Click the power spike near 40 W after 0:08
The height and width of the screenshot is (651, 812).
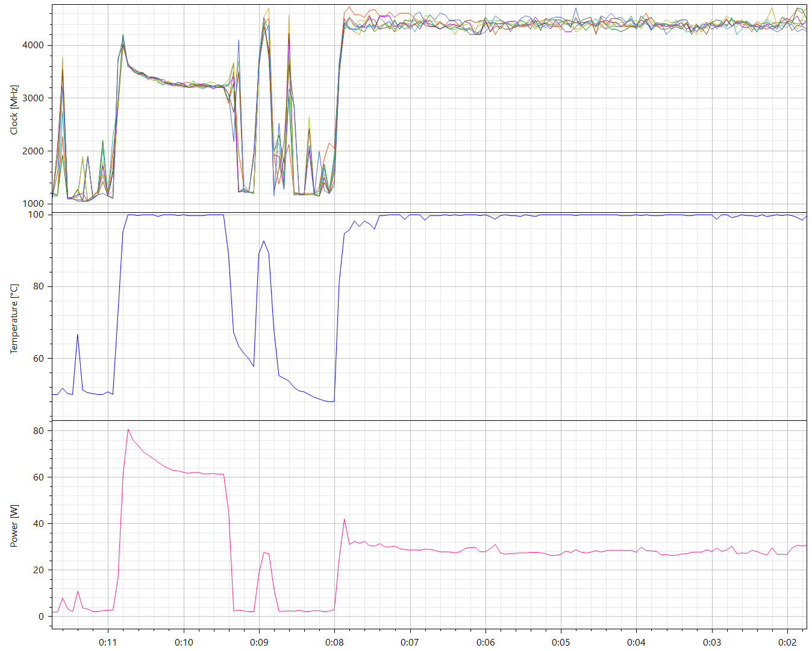345,519
